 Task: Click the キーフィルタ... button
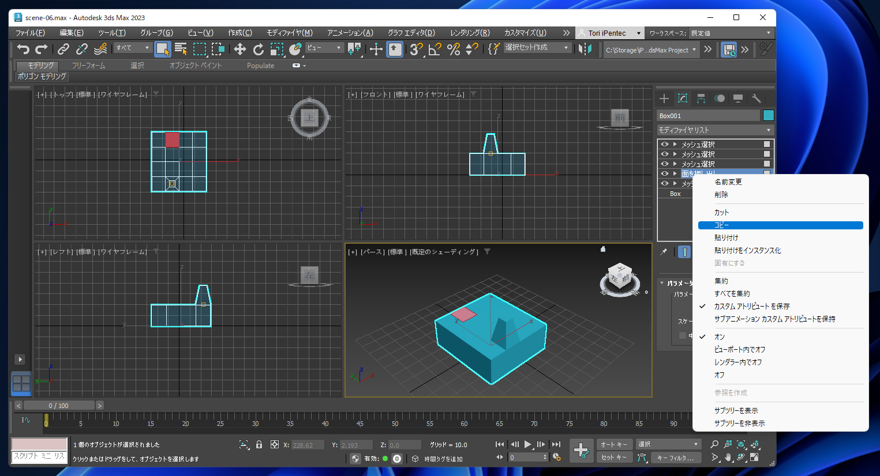click(x=676, y=458)
